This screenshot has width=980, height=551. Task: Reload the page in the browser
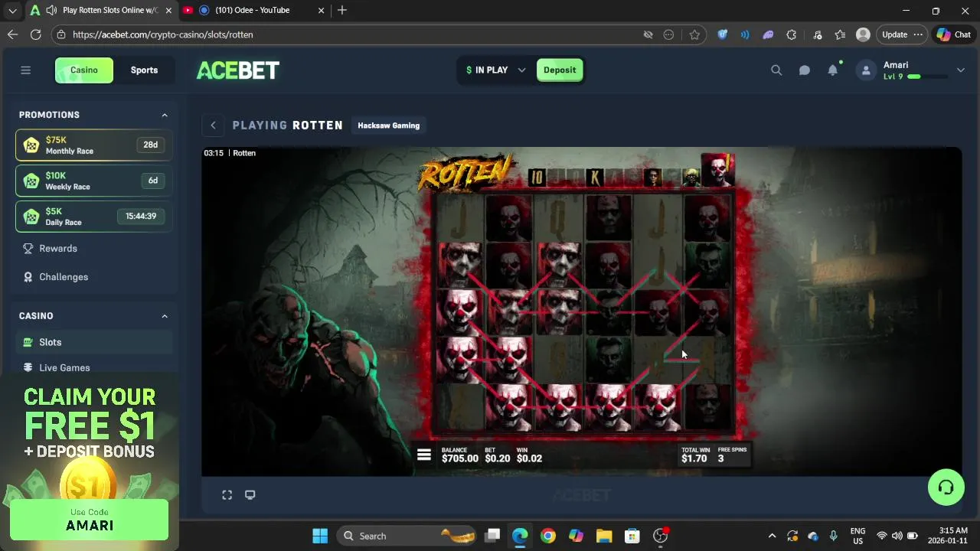tap(35, 34)
